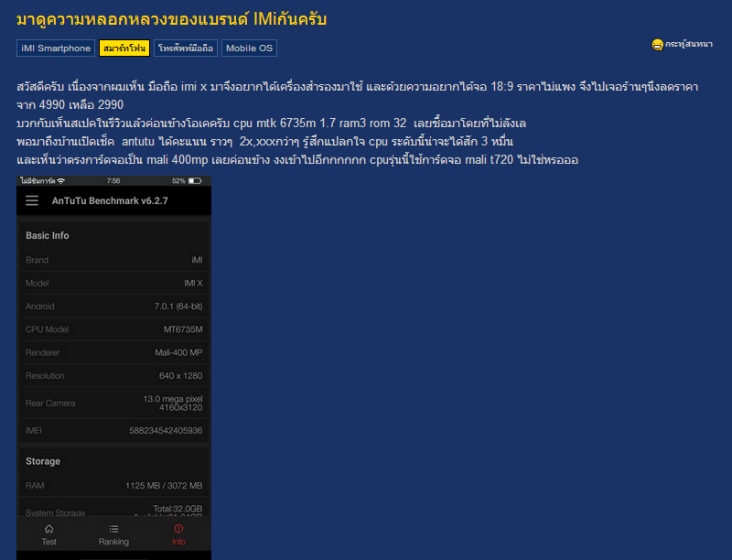Viewport: 732px width, 560px height.
Task: Click the 52% battery percentage text
Action: pos(178,180)
